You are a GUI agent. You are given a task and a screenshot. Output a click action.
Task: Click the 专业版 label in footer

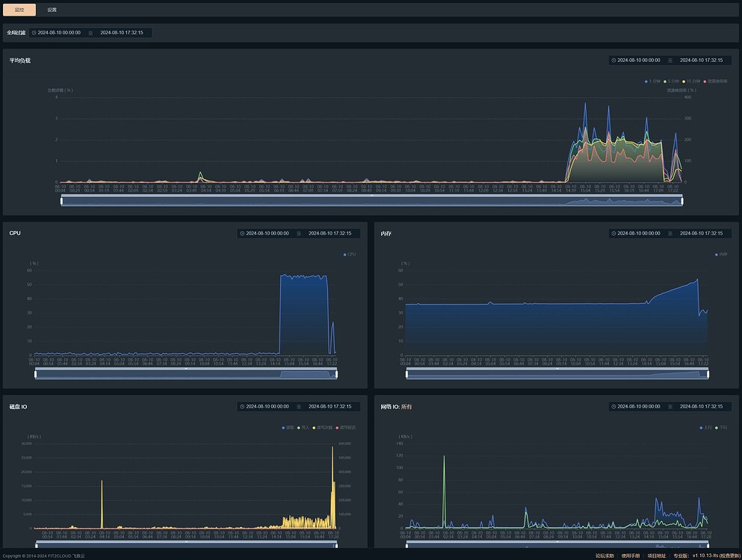[x=681, y=556]
